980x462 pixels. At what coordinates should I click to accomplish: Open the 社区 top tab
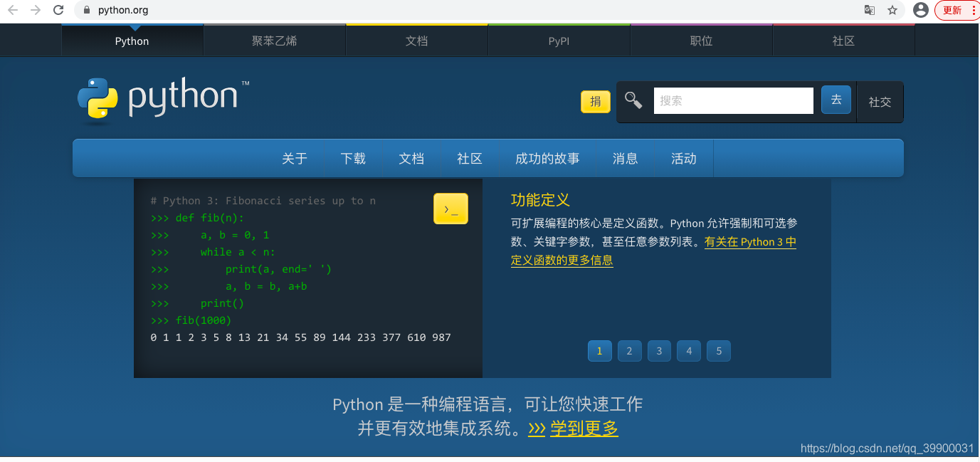tap(844, 41)
